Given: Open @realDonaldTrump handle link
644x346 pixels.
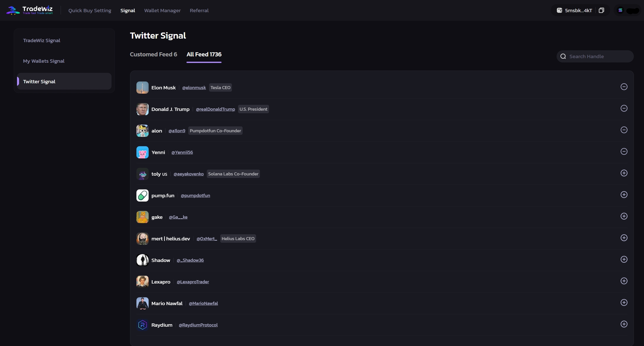Looking at the screenshot, I should point(215,109).
